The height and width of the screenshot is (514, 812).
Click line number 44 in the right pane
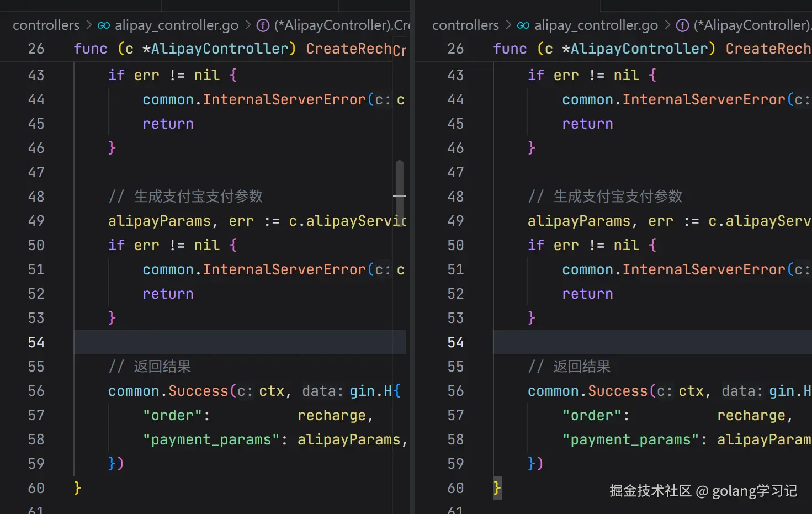455,99
